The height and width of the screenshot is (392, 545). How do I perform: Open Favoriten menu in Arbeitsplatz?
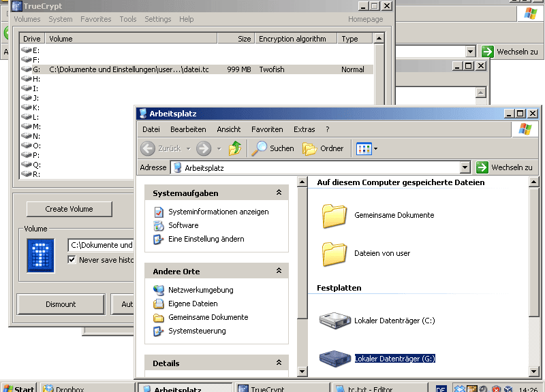click(x=267, y=129)
